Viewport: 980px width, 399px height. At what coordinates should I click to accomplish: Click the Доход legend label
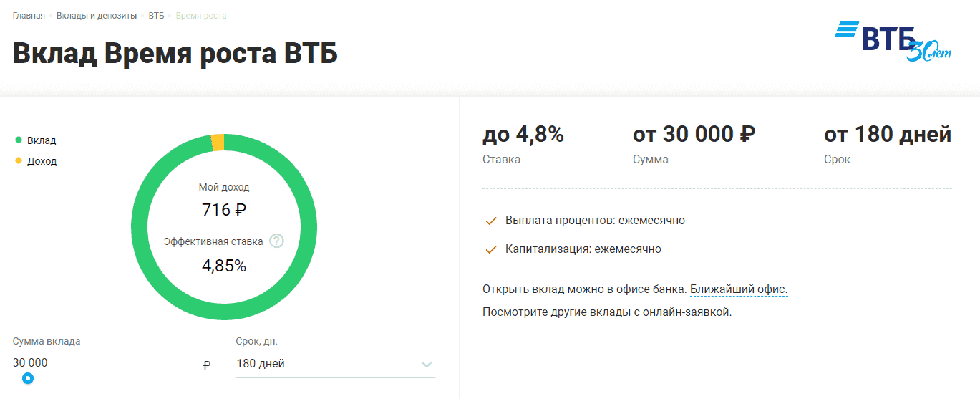tap(42, 161)
